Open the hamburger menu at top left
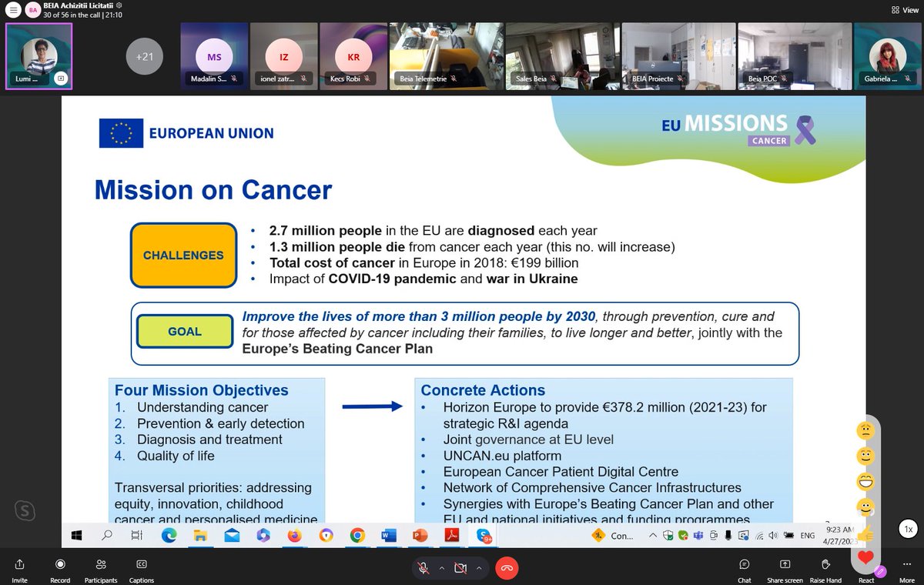 point(13,10)
